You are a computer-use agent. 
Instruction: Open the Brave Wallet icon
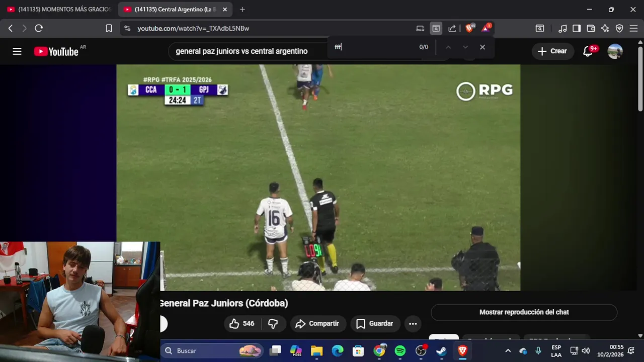pyautogui.click(x=591, y=29)
